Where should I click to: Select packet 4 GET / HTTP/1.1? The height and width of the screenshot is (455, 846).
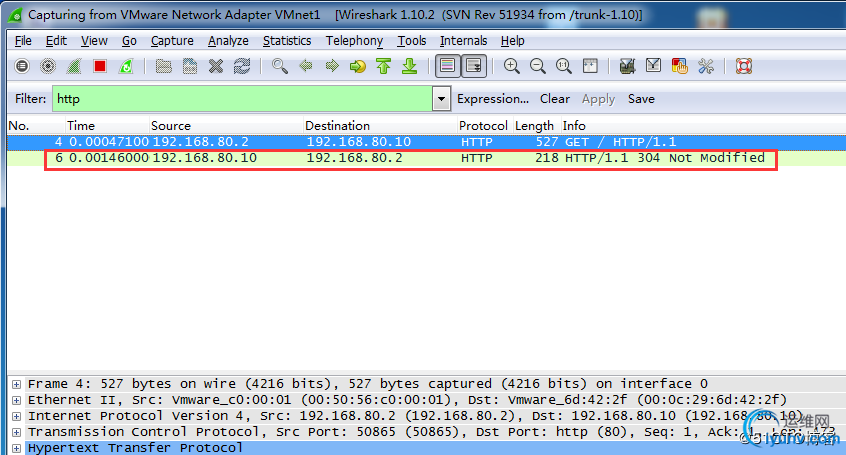pyautogui.click(x=426, y=142)
